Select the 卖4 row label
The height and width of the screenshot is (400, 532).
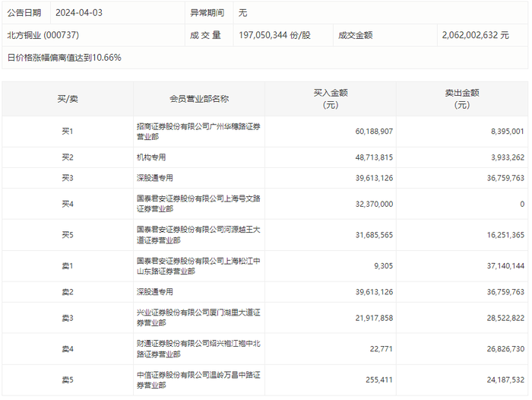point(68,349)
